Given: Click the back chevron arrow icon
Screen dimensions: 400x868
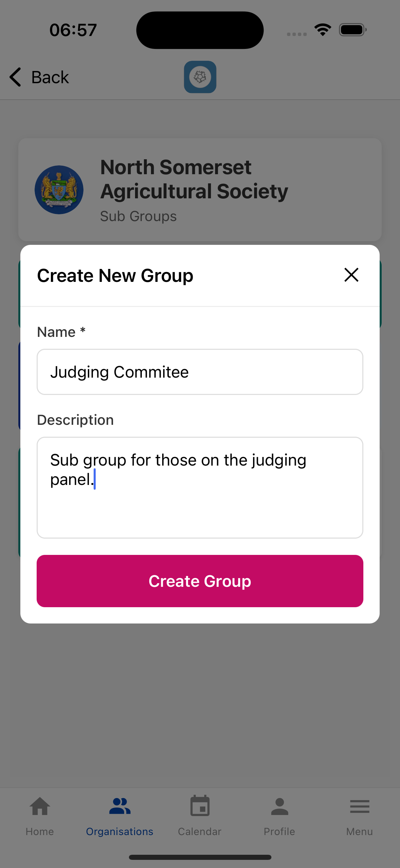Looking at the screenshot, I should 15,77.
